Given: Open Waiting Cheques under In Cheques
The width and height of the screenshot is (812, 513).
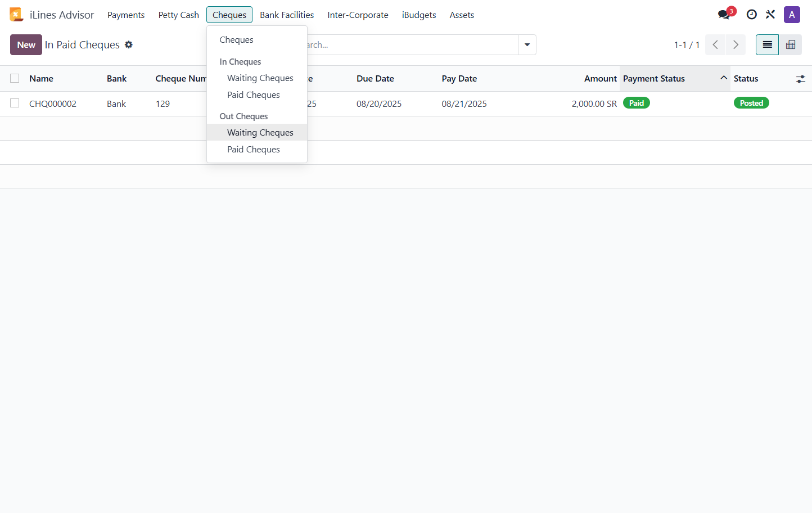Looking at the screenshot, I should coord(257,78).
